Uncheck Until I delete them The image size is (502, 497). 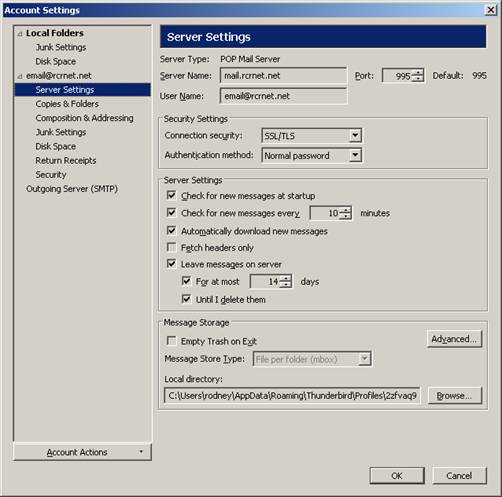pos(186,299)
